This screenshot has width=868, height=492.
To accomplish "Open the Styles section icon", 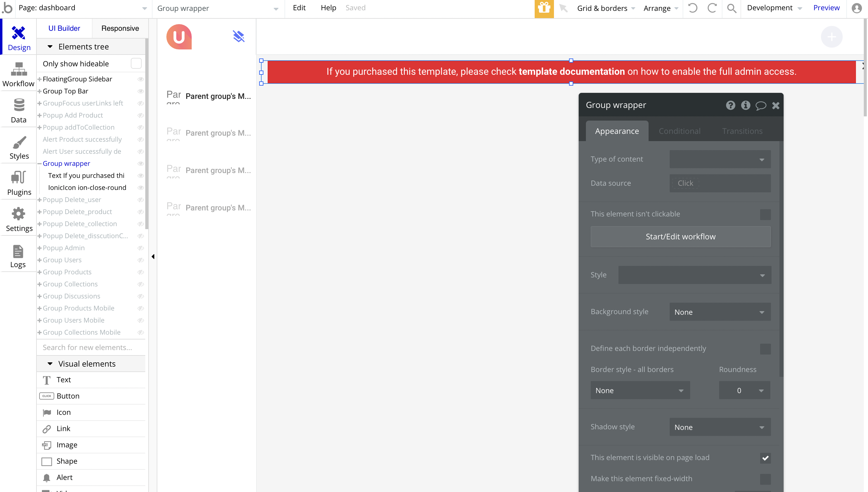I will [x=19, y=142].
